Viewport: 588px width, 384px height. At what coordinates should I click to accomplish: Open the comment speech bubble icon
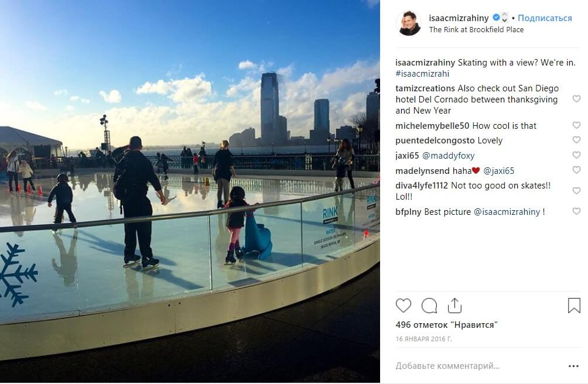point(429,306)
